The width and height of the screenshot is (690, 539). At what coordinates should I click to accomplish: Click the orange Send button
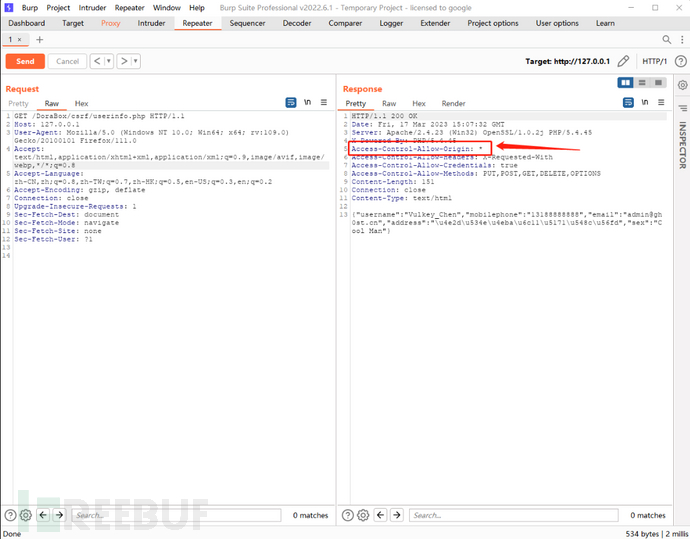click(25, 61)
